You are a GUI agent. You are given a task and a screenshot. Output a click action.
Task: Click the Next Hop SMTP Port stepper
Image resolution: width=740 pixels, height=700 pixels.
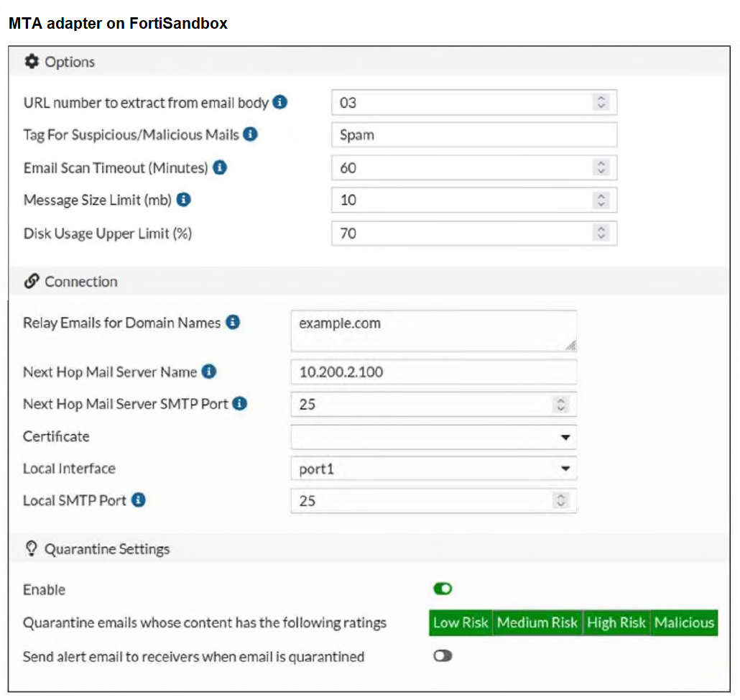[x=560, y=404]
